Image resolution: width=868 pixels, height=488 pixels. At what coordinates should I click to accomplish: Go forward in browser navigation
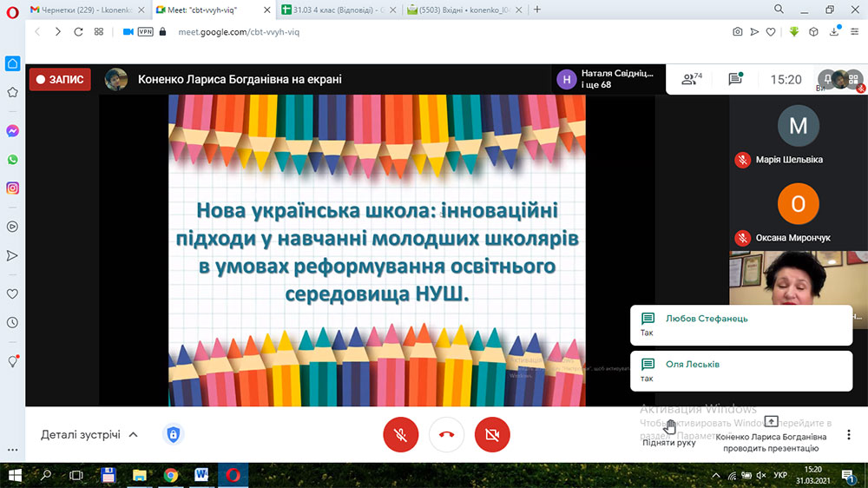[x=57, y=32]
